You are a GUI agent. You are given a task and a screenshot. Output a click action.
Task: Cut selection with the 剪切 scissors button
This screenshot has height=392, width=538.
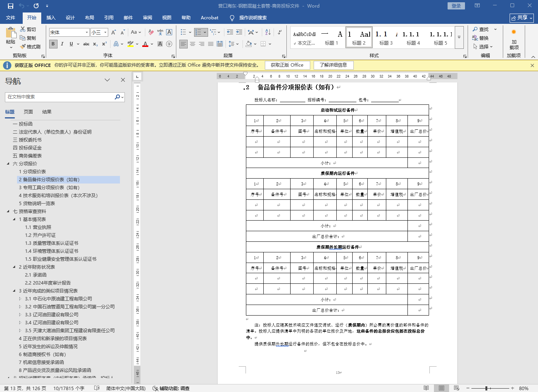pos(28,29)
